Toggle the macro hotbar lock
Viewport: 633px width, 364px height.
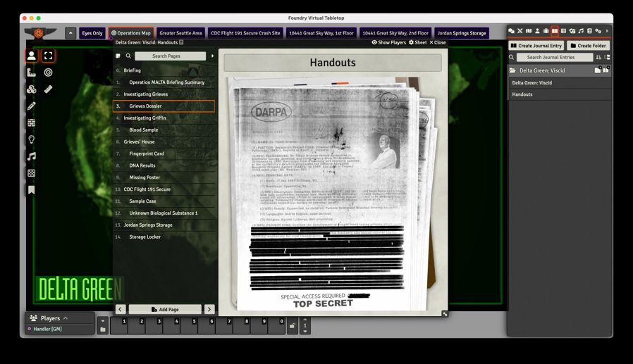point(293,326)
